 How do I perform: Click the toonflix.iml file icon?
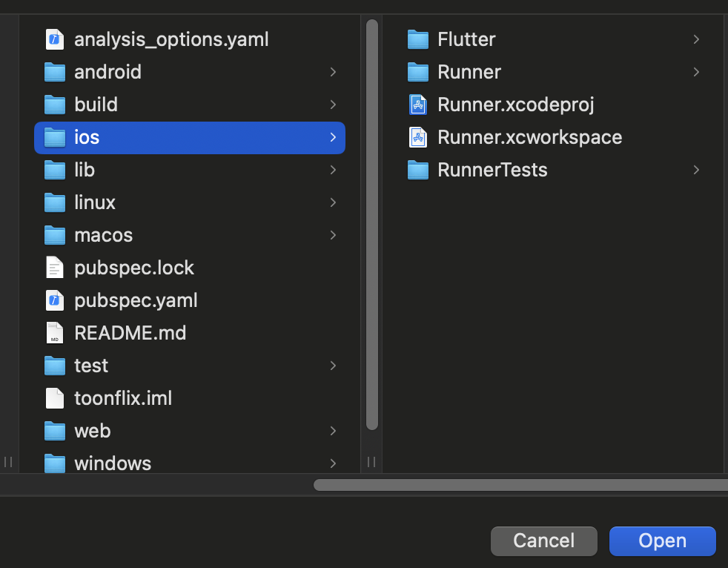55,398
